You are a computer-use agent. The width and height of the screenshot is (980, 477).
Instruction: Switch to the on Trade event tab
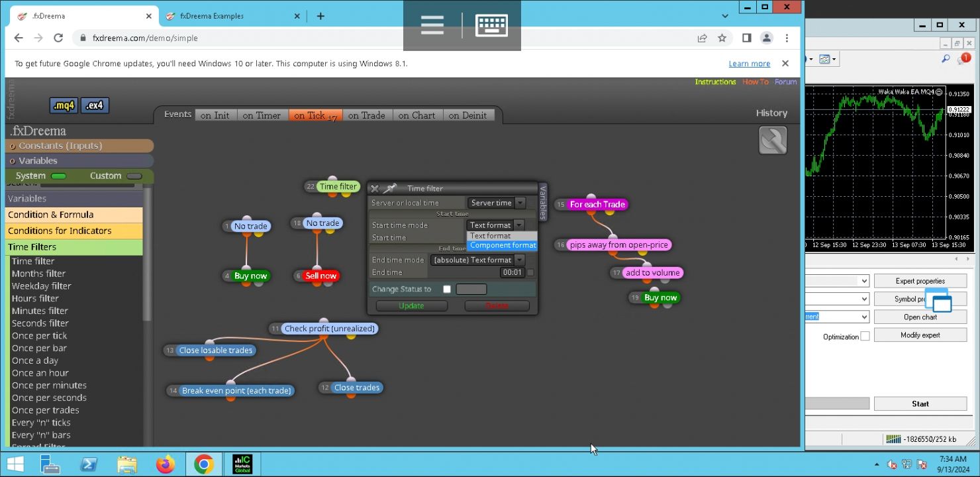tap(366, 115)
